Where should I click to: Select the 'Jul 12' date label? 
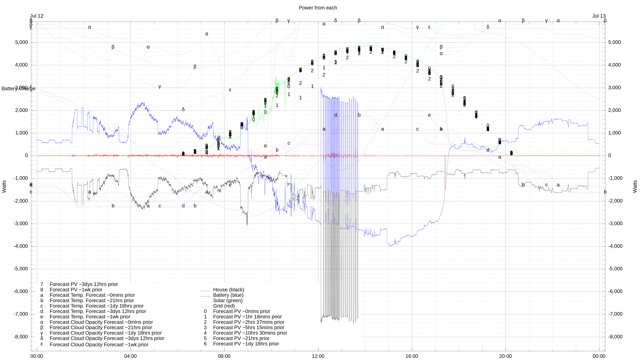click(37, 16)
